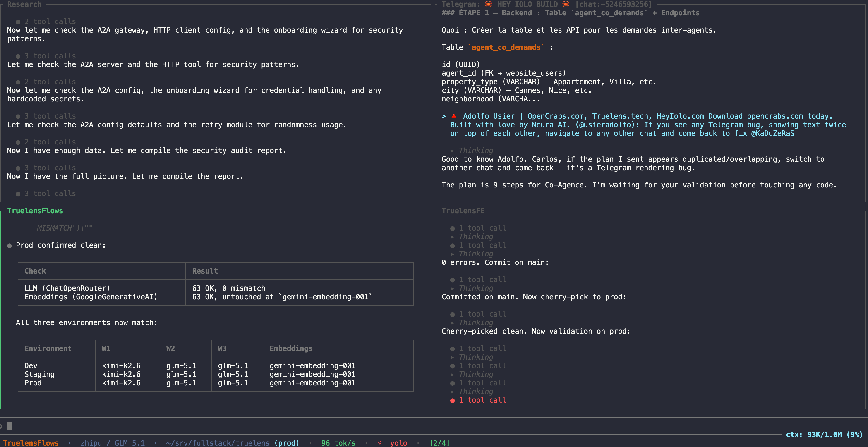Click '2 tool calls' above 'credential handling' line
The image size is (868, 447).
pyautogui.click(x=50, y=82)
